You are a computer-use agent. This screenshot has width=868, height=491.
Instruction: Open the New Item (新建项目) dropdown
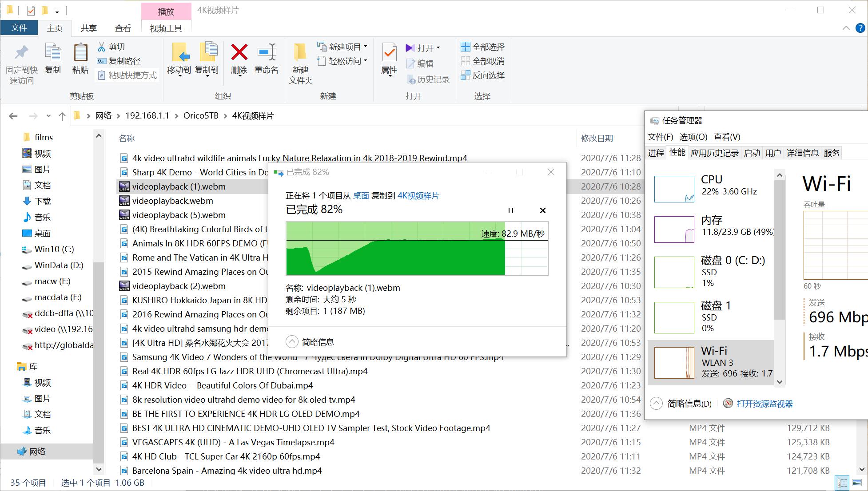pos(365,47)
